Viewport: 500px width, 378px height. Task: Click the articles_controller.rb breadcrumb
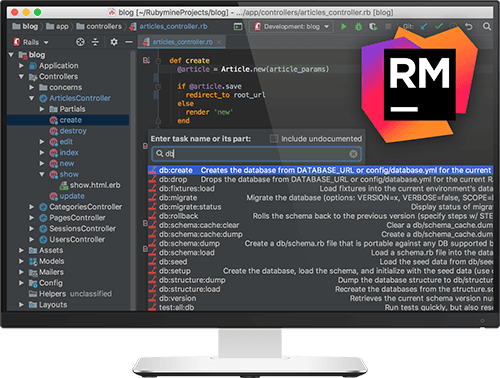click(x=169, y=26)
